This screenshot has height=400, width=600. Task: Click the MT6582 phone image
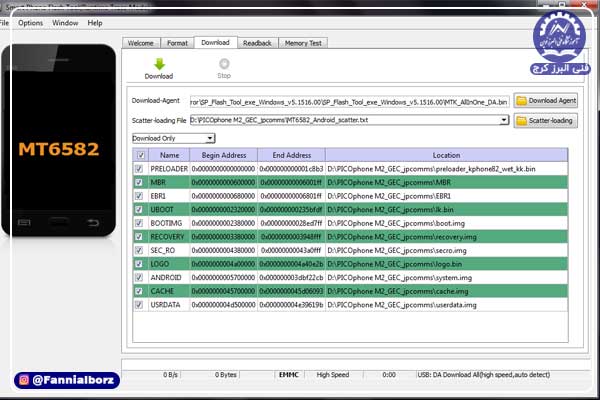59,140
